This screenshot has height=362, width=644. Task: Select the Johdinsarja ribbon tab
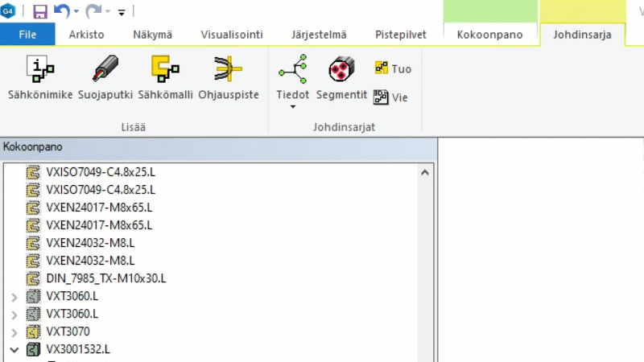582,35
